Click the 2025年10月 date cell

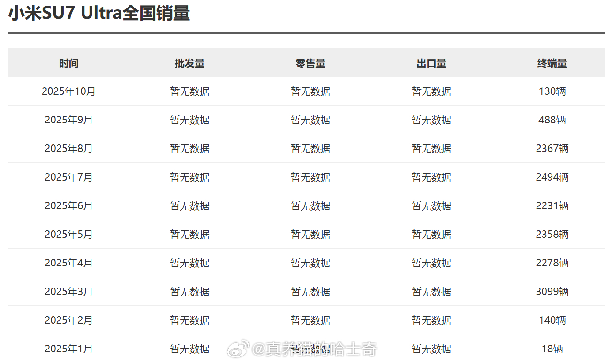(69, 91)
